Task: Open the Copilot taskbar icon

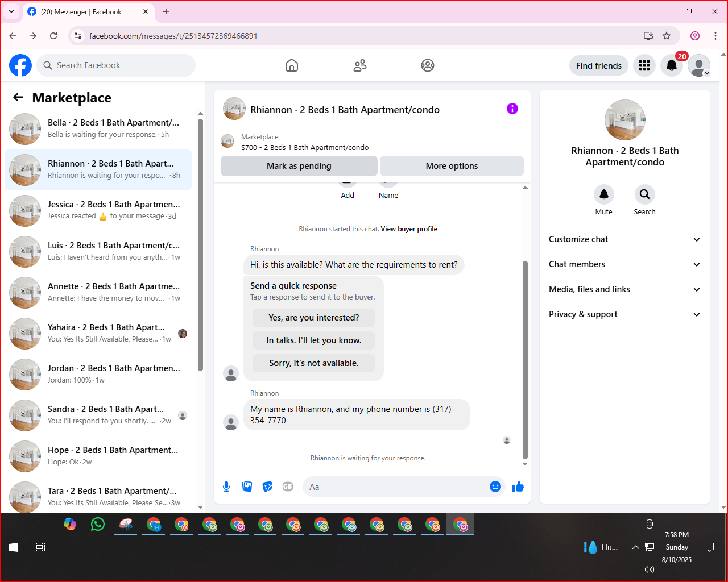Action: pyautogui.click(x=70, y=524)
